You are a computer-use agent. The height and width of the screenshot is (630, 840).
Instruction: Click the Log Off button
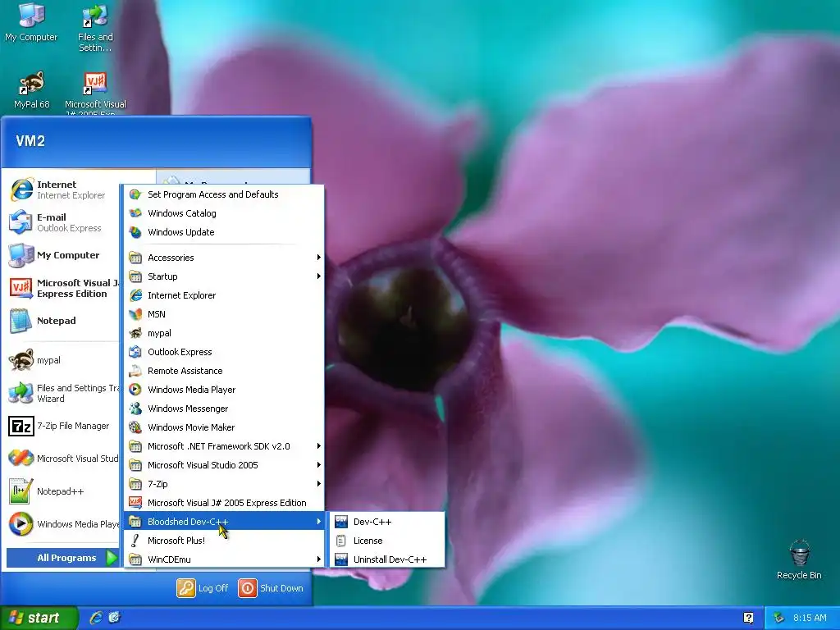(203, 588)
